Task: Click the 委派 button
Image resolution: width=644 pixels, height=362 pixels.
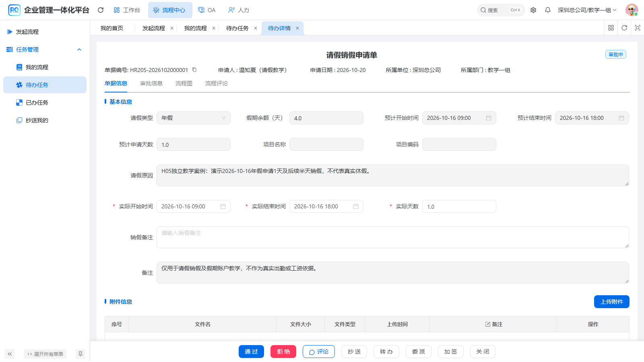Action: tap(419, 352)
